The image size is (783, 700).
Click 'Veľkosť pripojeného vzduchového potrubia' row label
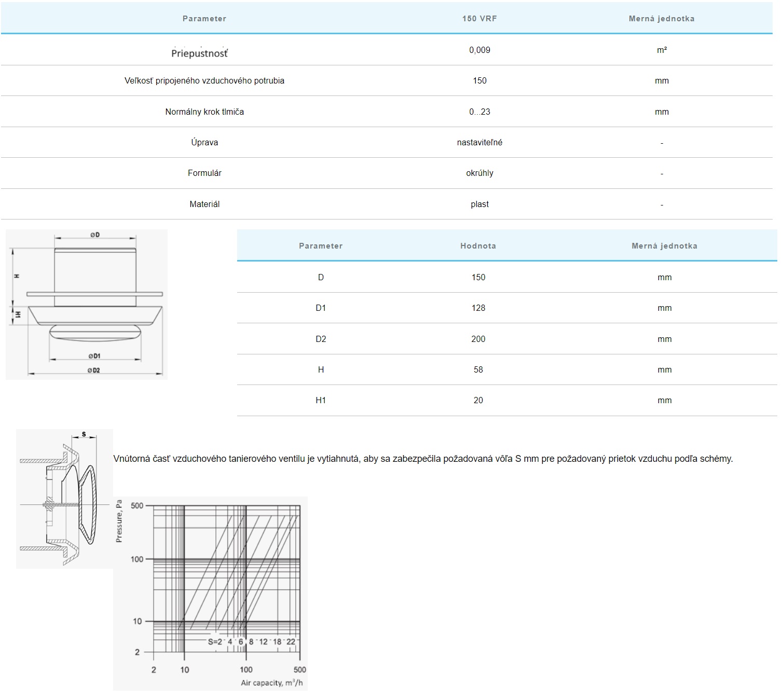(204, 80)
